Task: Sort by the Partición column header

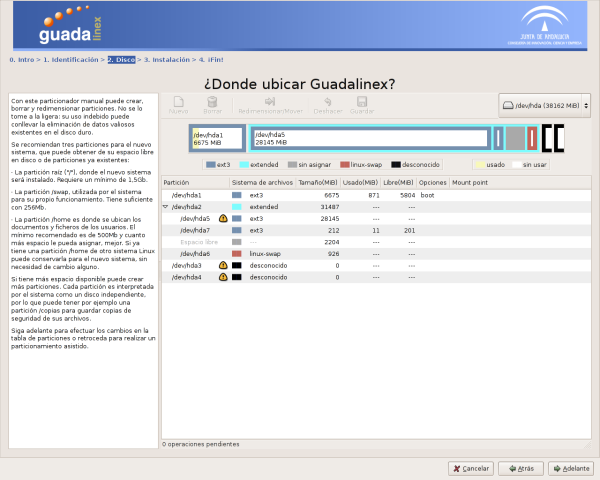Action: 194,183
